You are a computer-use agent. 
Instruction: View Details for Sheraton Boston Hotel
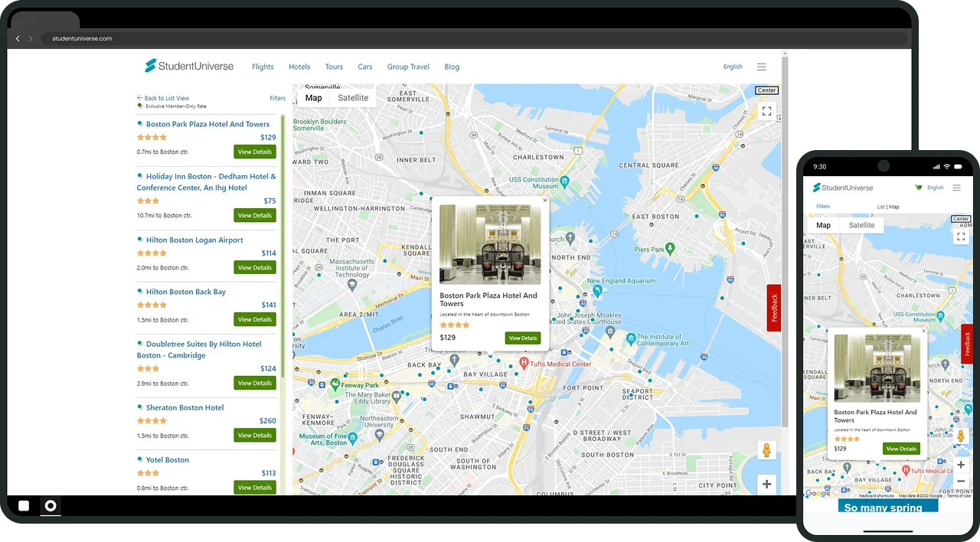pos(255,435)
